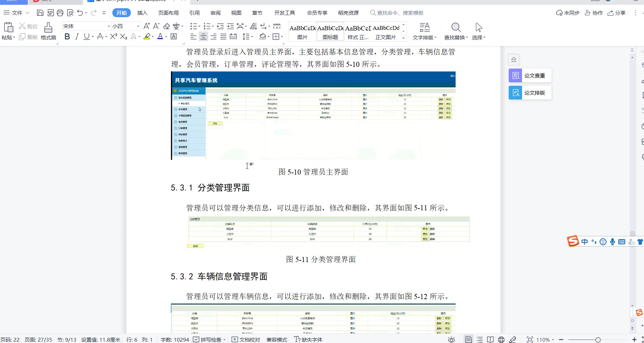Open eye protection mode in status bar

click(x=451, y=340)
